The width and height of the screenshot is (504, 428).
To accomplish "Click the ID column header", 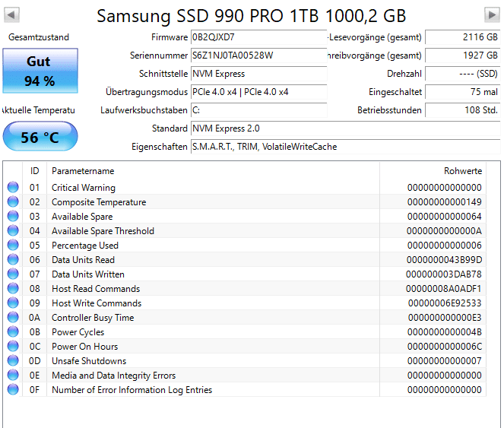I will (35, 171).
